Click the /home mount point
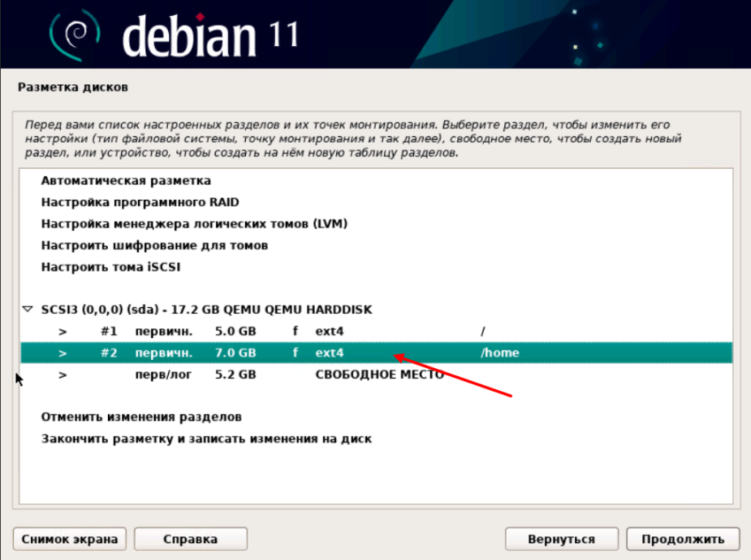 [500, 353]
